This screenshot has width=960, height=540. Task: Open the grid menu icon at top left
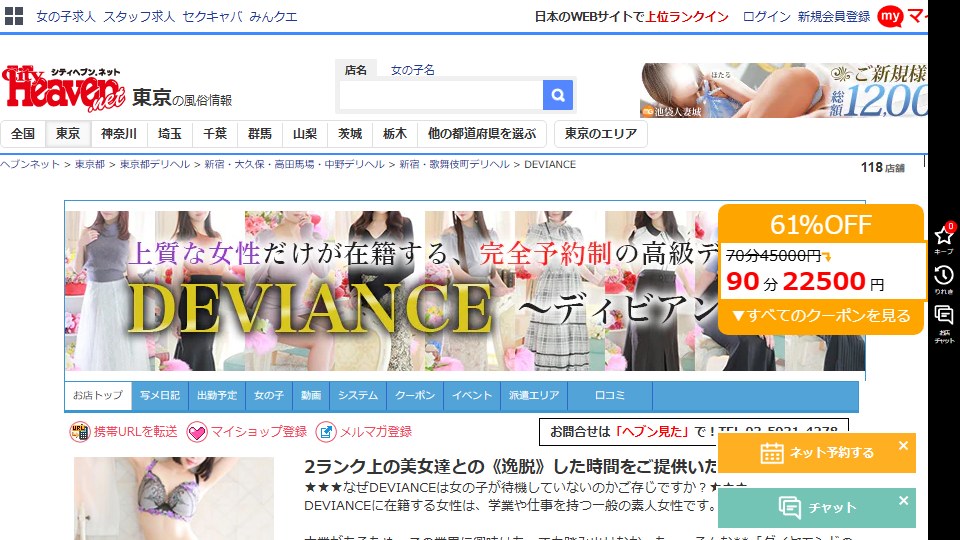[13, 16]
